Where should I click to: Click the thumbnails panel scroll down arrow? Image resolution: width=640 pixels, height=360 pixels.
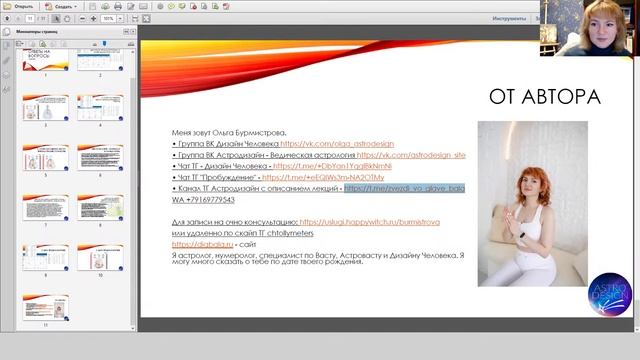[133, 328]
